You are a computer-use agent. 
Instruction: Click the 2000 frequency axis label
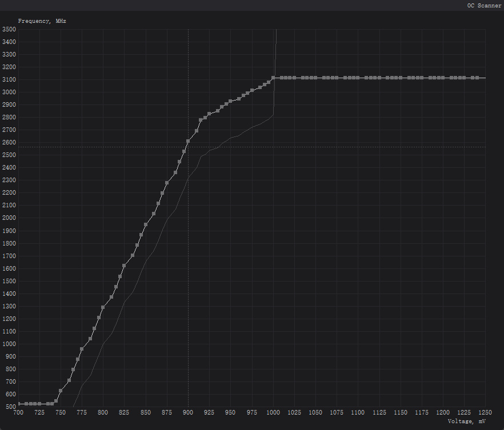click(x=9, y=218)
